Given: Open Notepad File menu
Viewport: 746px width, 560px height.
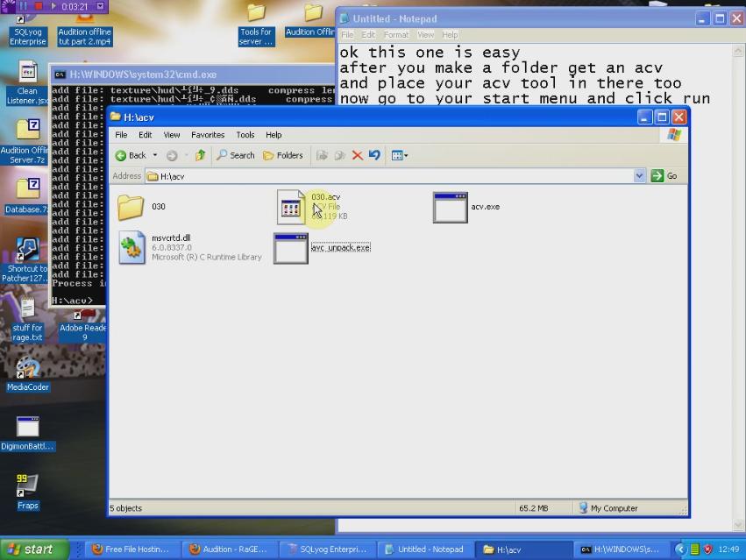Looking at the screenshot, I should 347,35.
